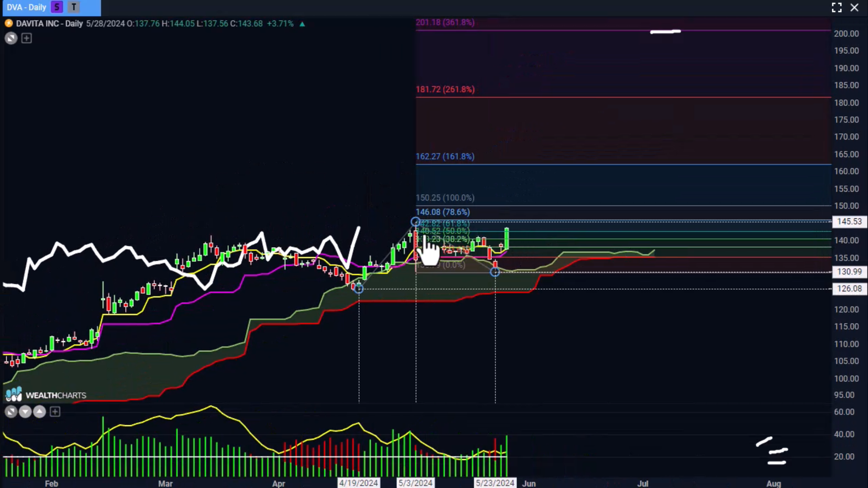Click the 126.08 price label on the axis
868x488 pixels.
[x=849, y=288]
